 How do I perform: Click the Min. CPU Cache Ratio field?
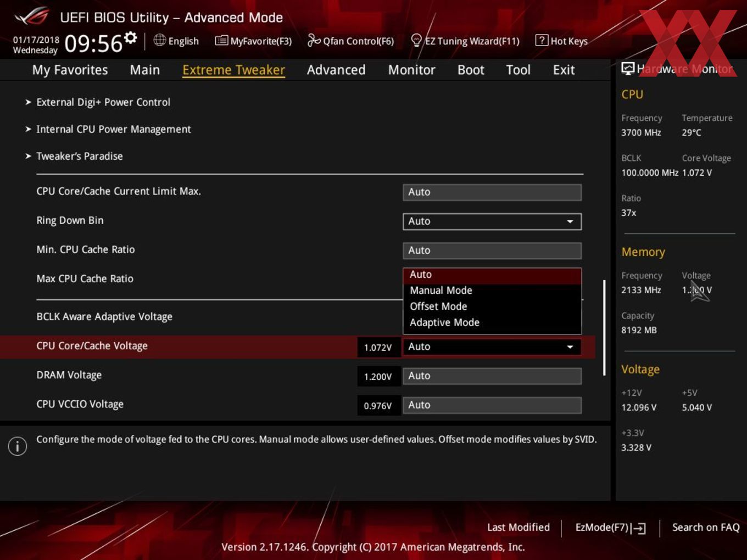tap(492, 250)
